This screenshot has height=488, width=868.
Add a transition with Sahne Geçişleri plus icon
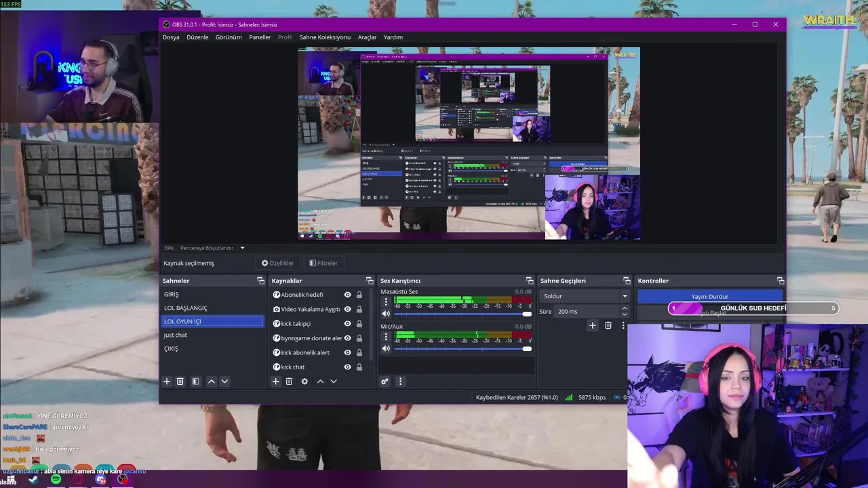point(592,325)
